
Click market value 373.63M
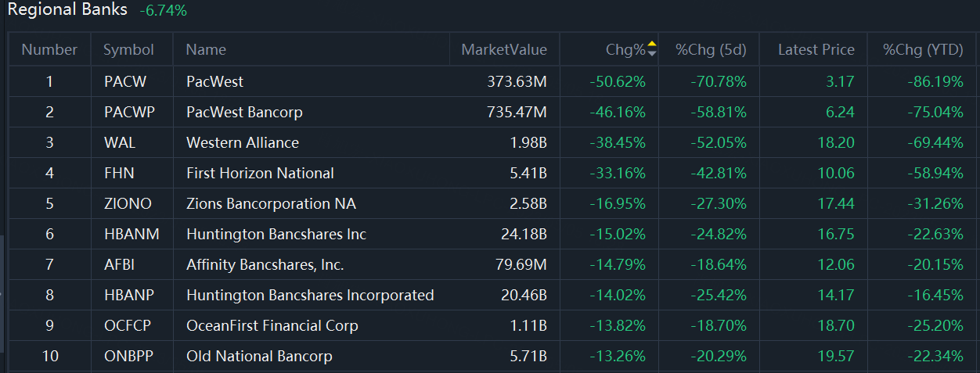click(x=517, y=81)
